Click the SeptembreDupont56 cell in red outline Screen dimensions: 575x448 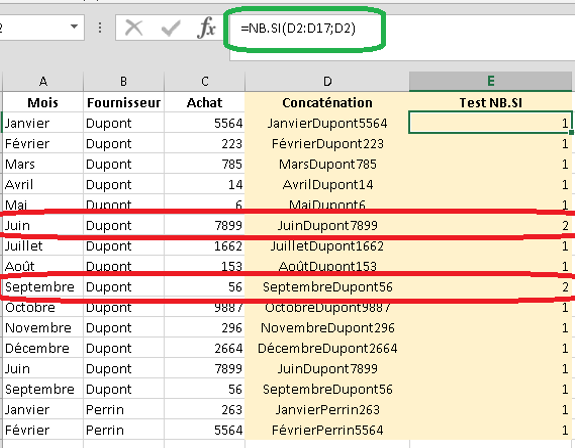coord(327,287)
